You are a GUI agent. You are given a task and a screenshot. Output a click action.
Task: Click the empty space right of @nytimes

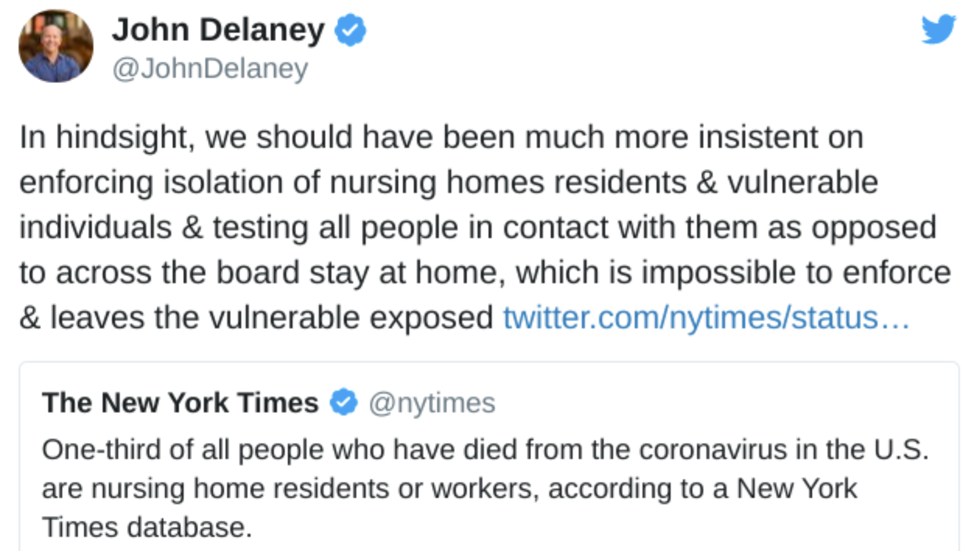pyautogui.click(x=706, y=402)
